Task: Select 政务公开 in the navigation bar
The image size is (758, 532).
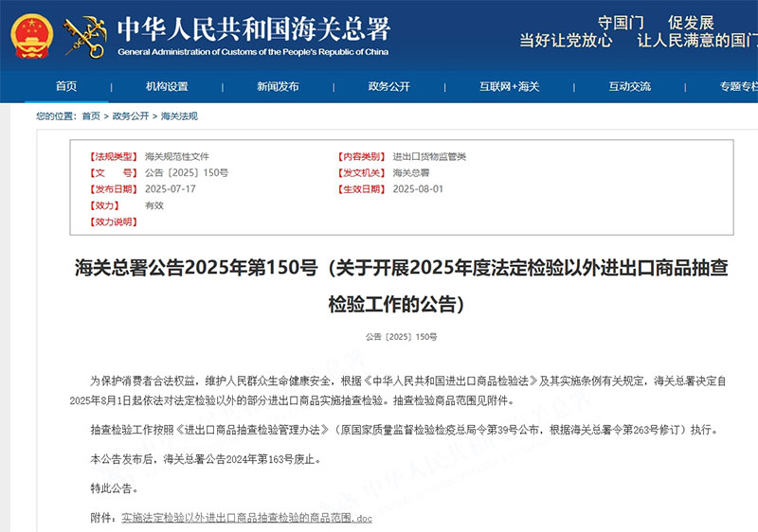Action: tap(388, 86)
